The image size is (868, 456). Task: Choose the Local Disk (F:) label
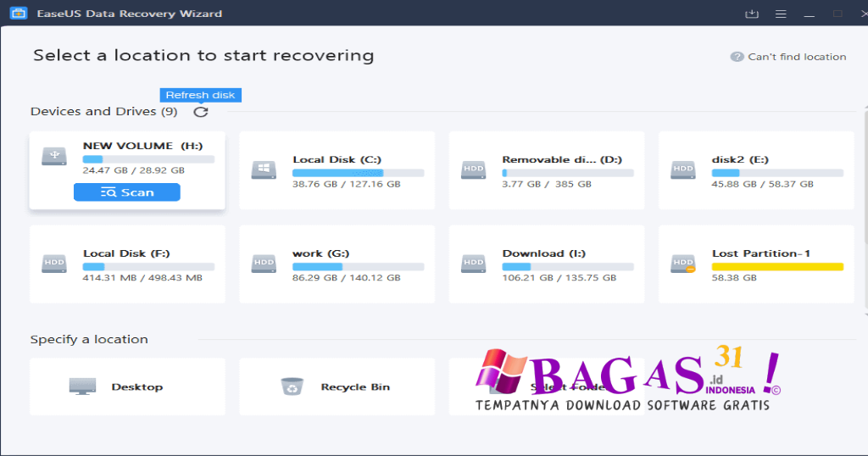click(126, 253)
